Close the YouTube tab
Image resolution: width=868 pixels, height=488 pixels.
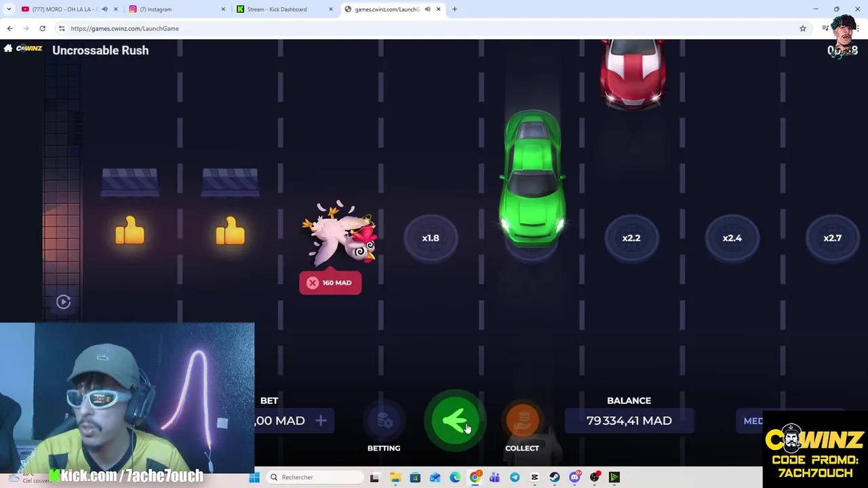pyautogui.click(x=115, y=9)
